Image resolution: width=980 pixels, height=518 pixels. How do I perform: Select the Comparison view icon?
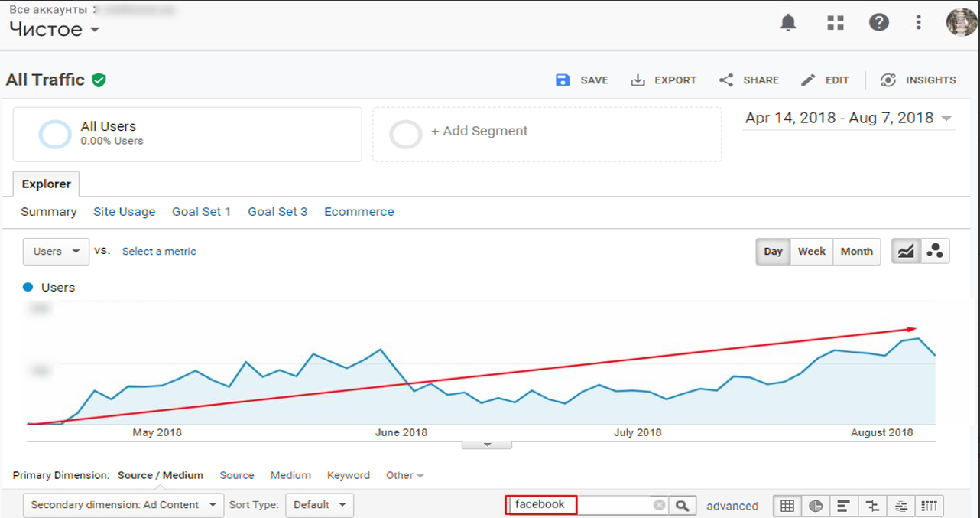[x=873, y=506]
